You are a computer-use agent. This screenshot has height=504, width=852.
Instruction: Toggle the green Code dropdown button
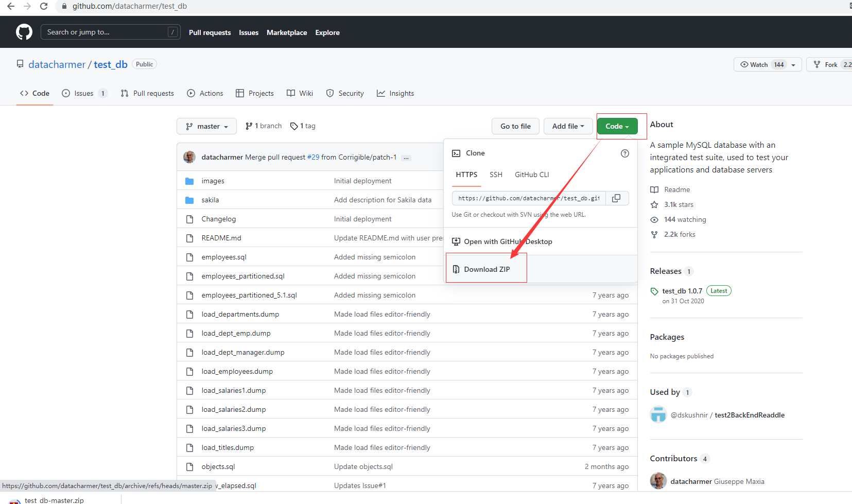(x=617, y=126)
